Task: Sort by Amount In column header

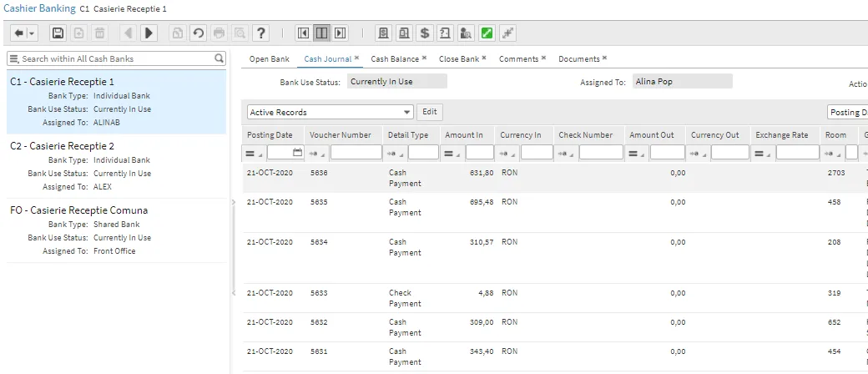Action: tap(464, 135)
